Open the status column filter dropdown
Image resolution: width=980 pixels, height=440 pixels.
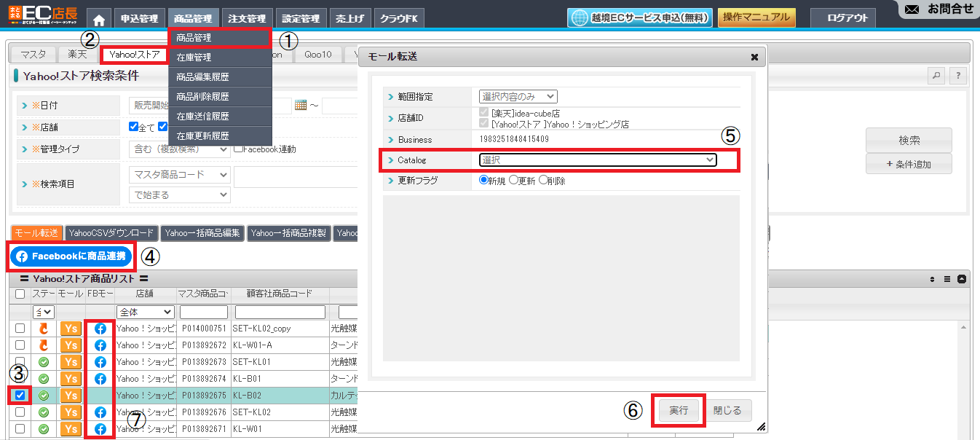(44, 312)
